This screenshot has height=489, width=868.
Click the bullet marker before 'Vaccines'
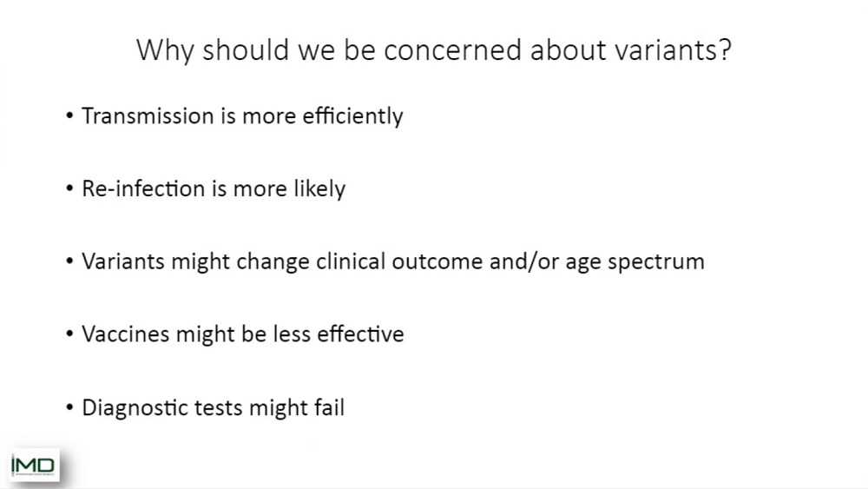(69, 334)
